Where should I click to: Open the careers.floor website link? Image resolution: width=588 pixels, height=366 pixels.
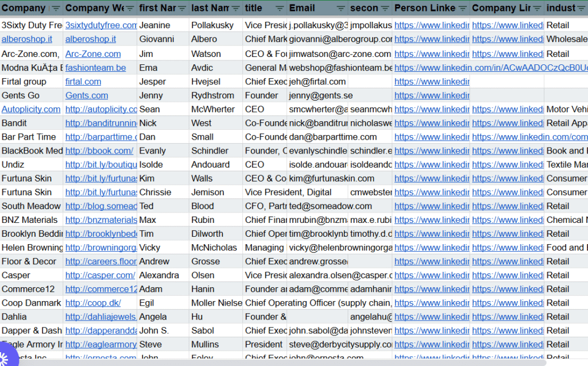pos(101,261)
